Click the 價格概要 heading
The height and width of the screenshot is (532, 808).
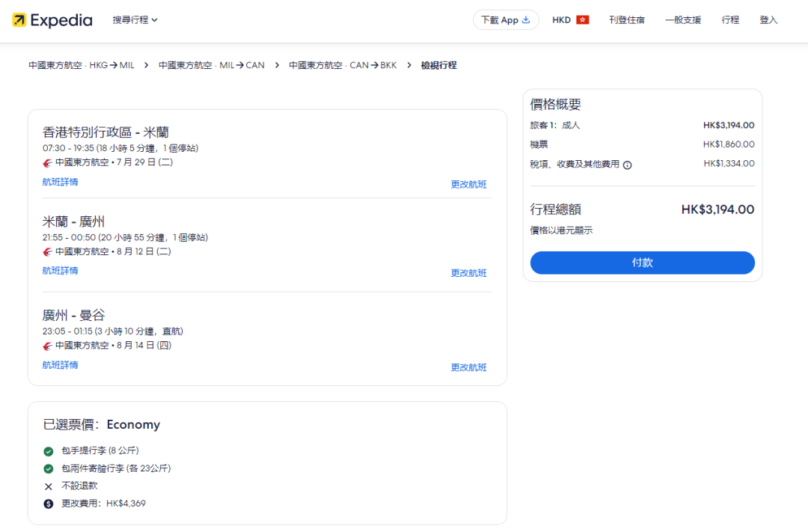point(555,105)
